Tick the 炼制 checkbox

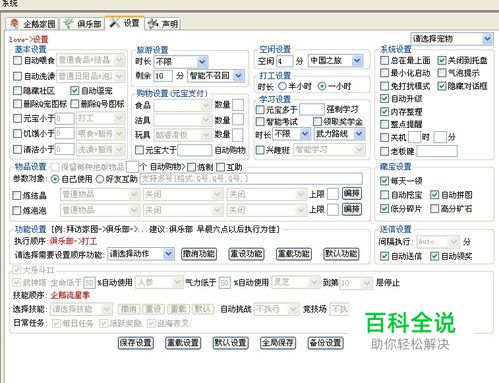pyautogui.click(x=191, y=167)
